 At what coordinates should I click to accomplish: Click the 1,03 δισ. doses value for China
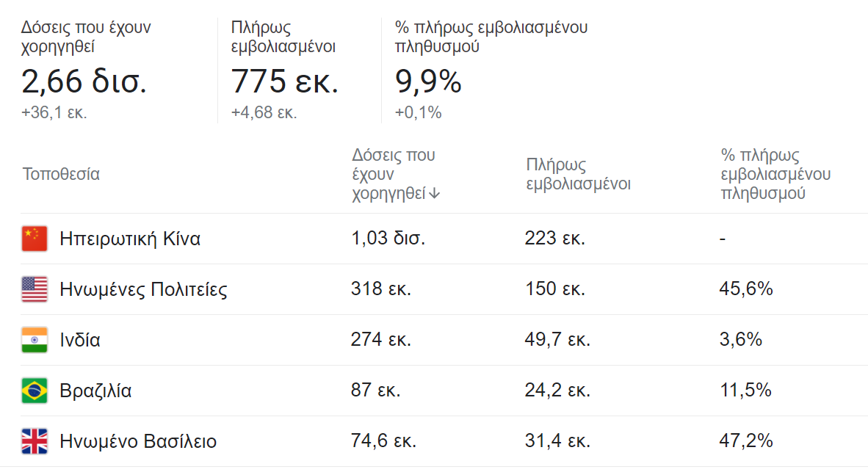[388, 238]
